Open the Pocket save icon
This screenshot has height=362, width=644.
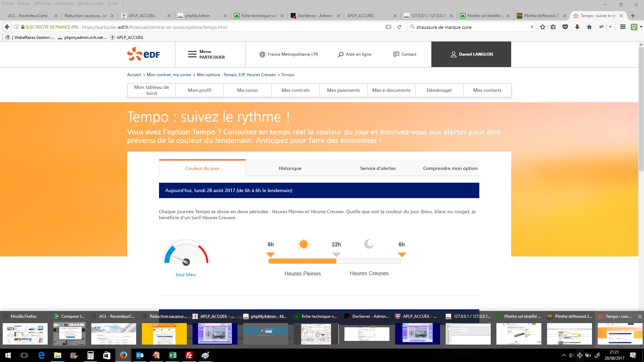(565, 27)
